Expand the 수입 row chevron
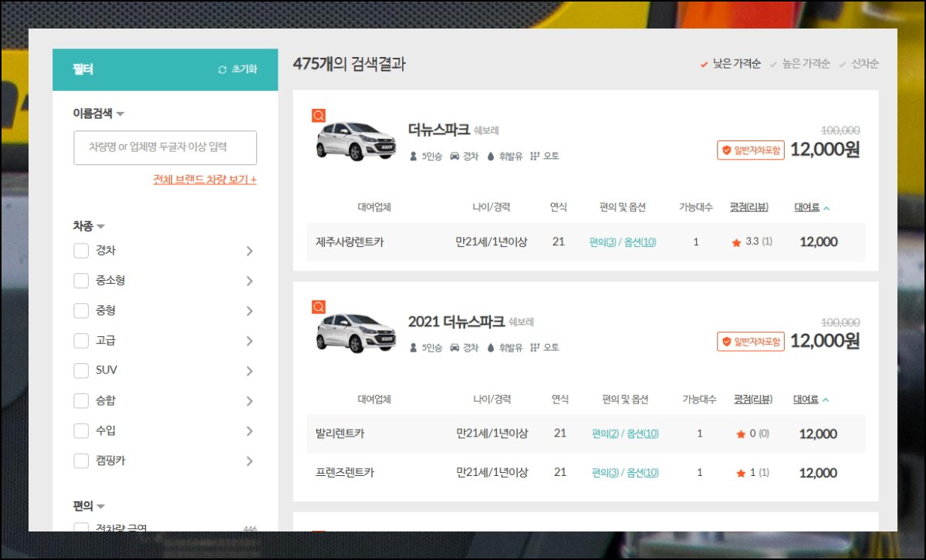The image size is (926, 560). coord(249,431)
